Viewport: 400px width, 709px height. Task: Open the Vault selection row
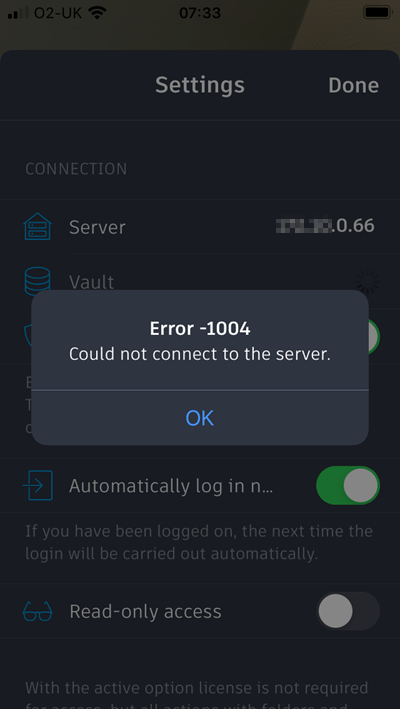[200, 281]
